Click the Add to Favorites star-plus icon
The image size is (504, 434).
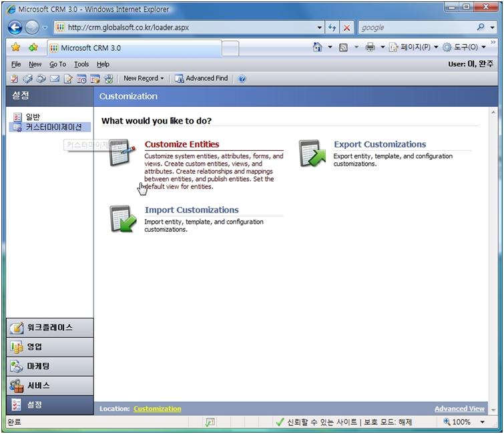point(33,47)
